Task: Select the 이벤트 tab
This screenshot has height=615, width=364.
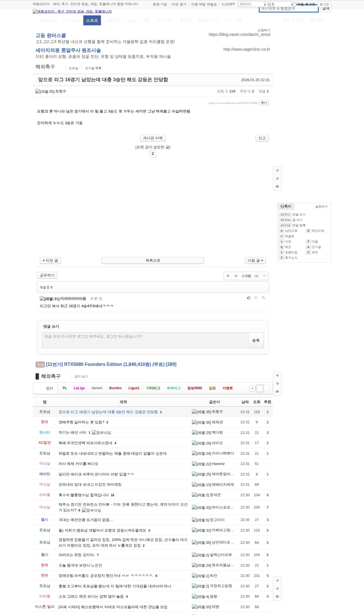Action: 228,388
